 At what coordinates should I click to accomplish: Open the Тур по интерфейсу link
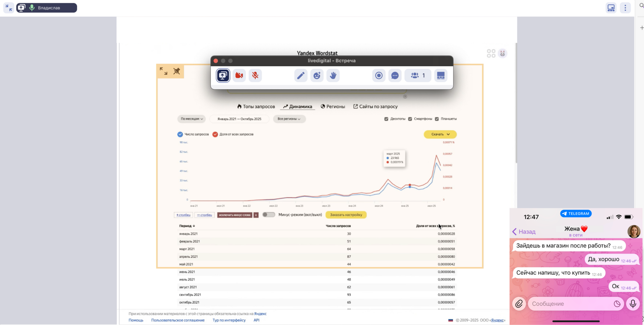pos(229,320)
